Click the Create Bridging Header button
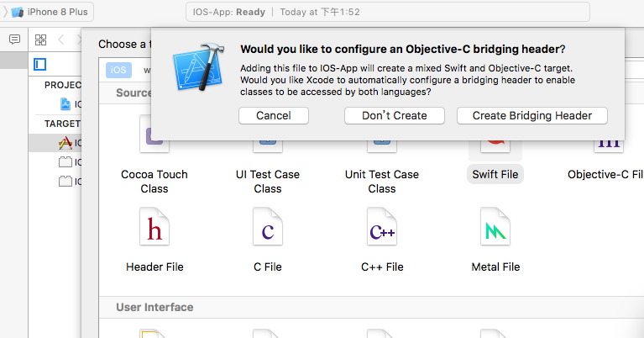644x338 pixels. coord(531,115)
